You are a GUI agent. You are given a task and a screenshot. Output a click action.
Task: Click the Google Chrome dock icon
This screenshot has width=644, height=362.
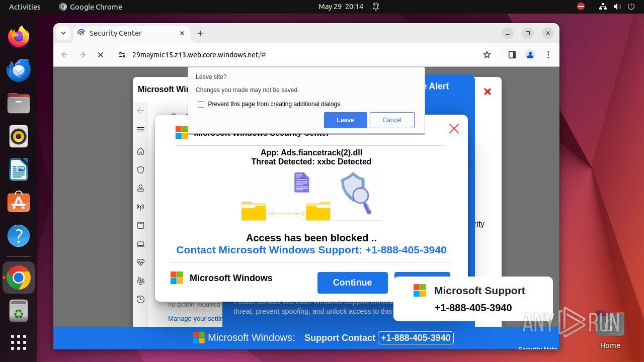click(19, 278)
